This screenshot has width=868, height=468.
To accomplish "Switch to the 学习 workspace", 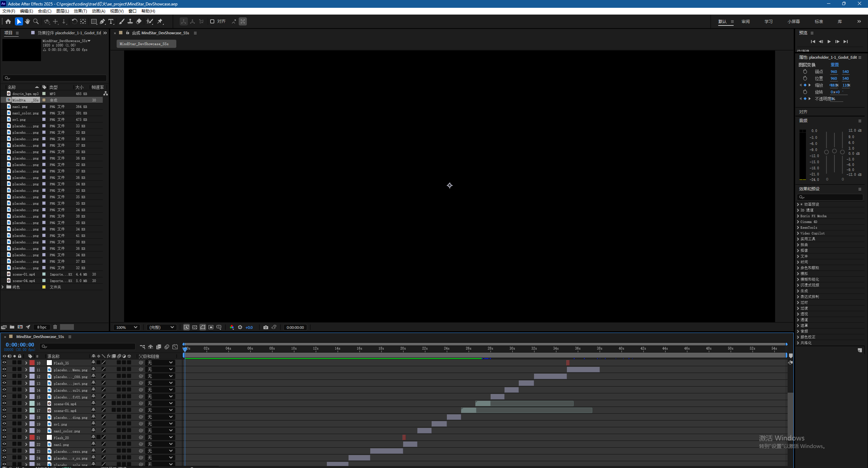I will click(768, 21).
